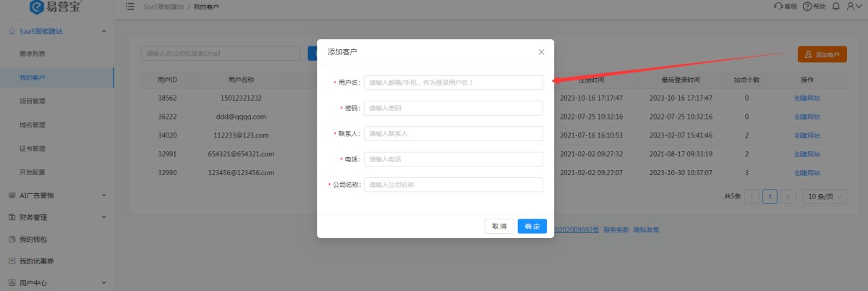Click the customer search input box
The height and width of the screenshot is (291, 868).
221,54
